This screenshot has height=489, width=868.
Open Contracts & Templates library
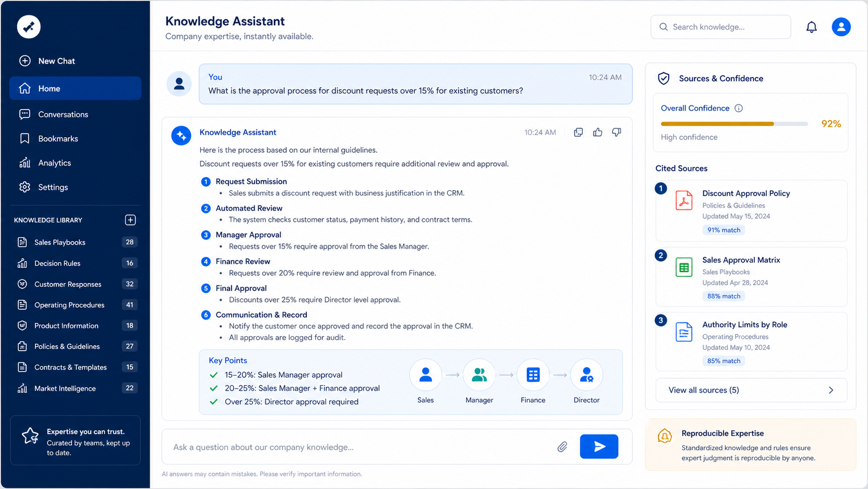(77, 367)
